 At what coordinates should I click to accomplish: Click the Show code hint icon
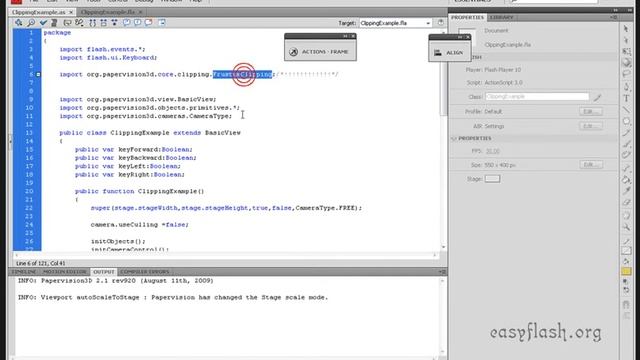click(67, 23)
